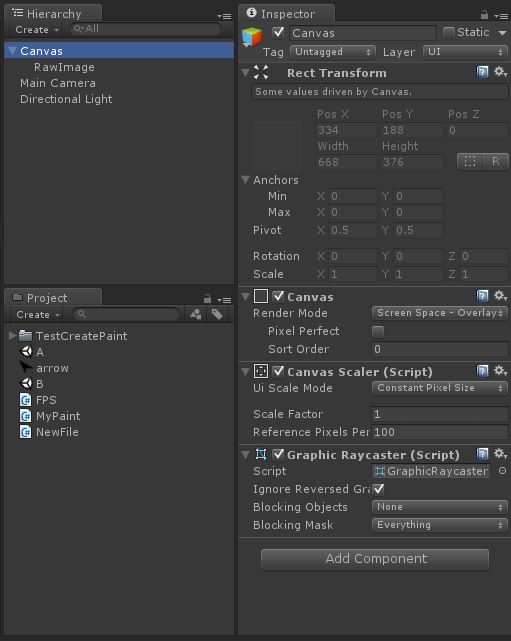Disable the Graphic Raycaster component checkbox
The image size is (511, 641).
pos(278,454)
